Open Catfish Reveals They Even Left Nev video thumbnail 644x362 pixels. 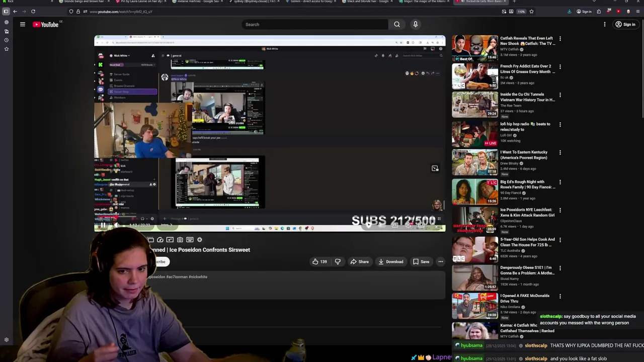pyautogui.click(x=475, y=48)
